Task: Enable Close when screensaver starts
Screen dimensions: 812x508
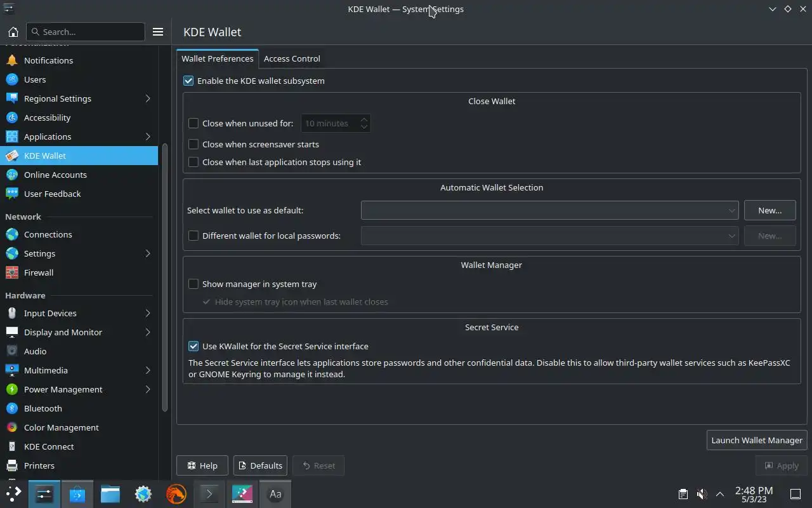Action: tap(193, 144)
